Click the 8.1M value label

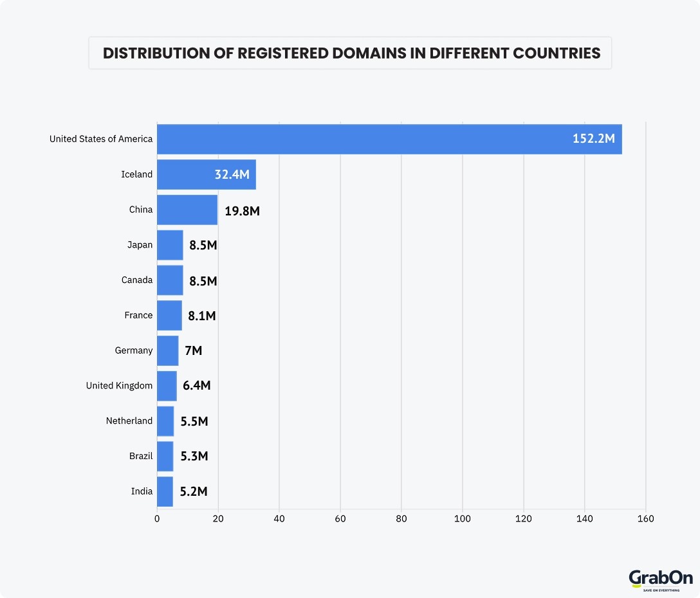pos(202,316)
